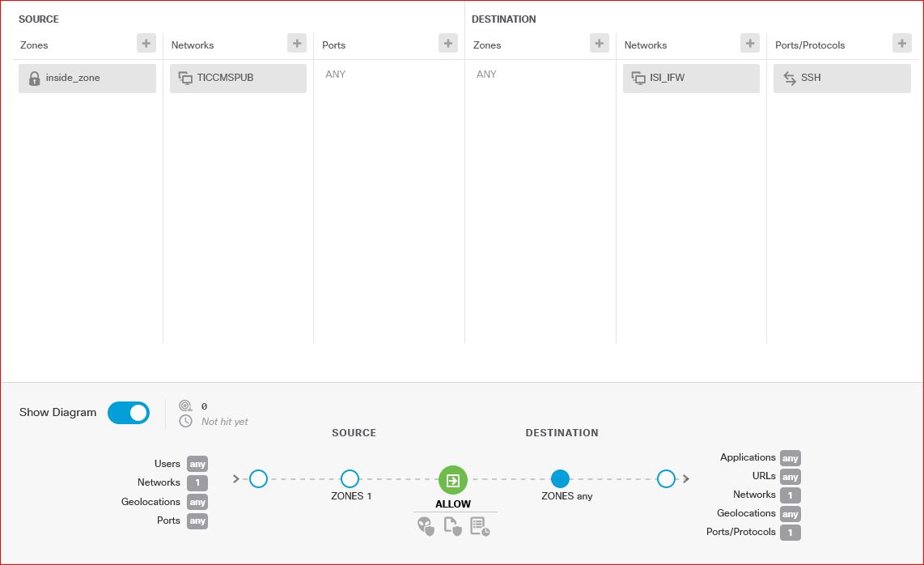Open intrusion policy shield icon under ALLOW
Image resolution: width=924 pixels, height=565 pixels.
[426, 527]
